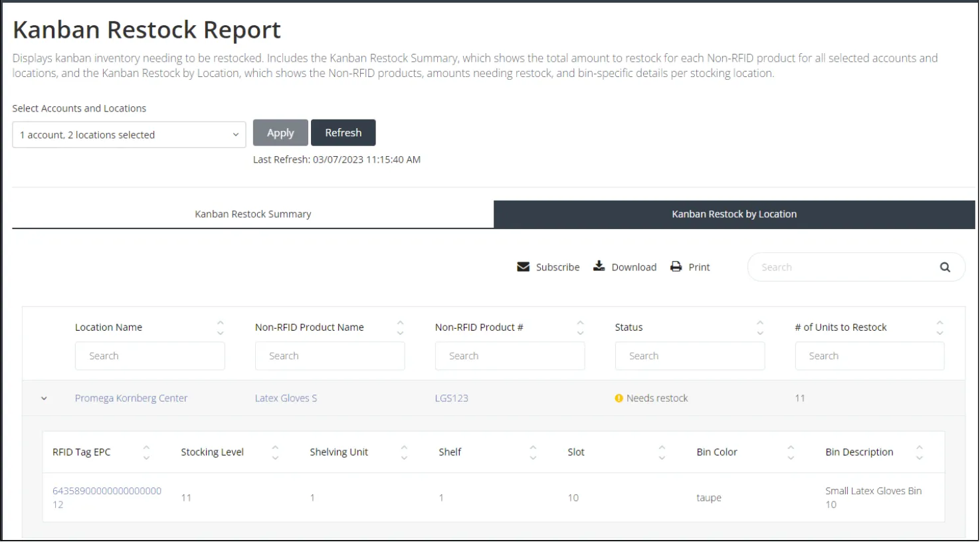
Task: Sort by Slot column arrows
Action: tap(662, 452)
